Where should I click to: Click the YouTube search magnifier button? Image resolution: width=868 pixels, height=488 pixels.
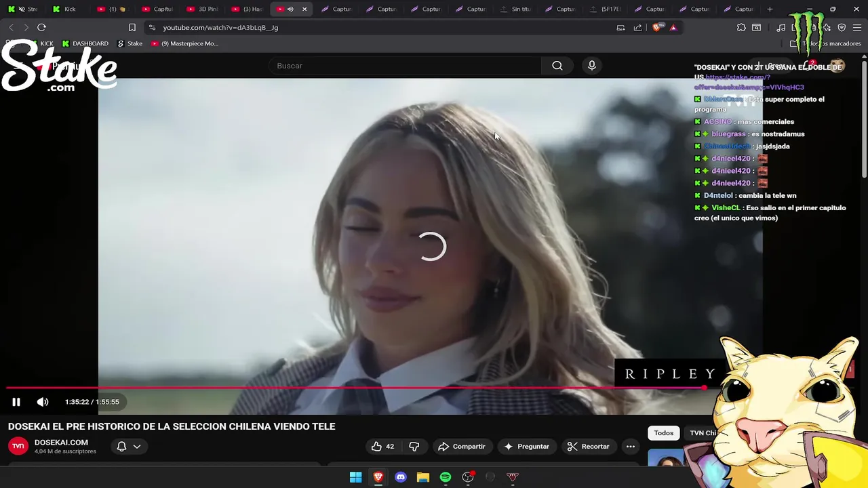[557, 66]
